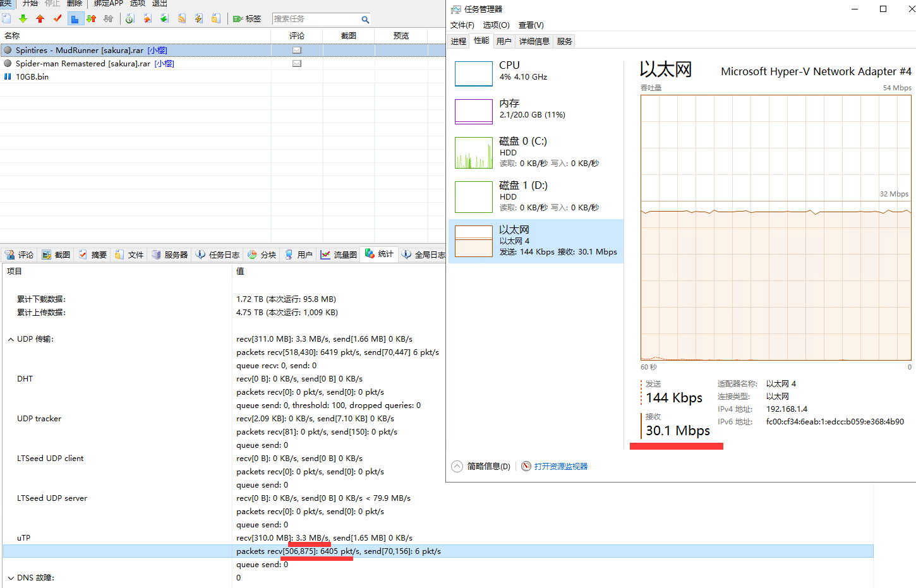916x588 pixels.
Task: Click the 搜索任务 search input field
Action: (x=316, y=19)
